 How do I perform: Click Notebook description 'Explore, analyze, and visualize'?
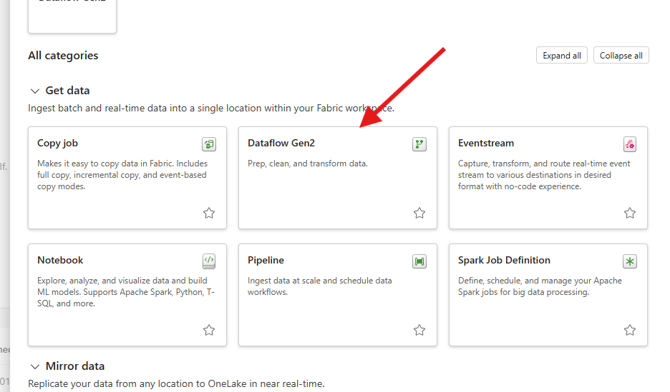coord(126,292)
